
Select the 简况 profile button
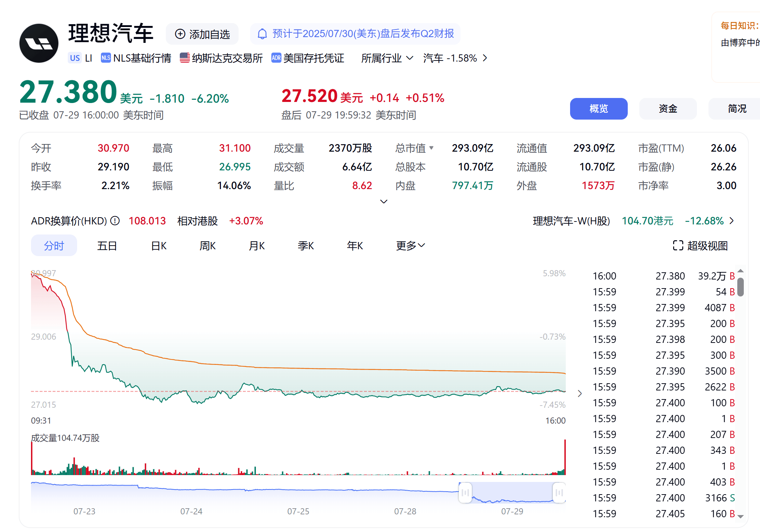pos(734,108)
